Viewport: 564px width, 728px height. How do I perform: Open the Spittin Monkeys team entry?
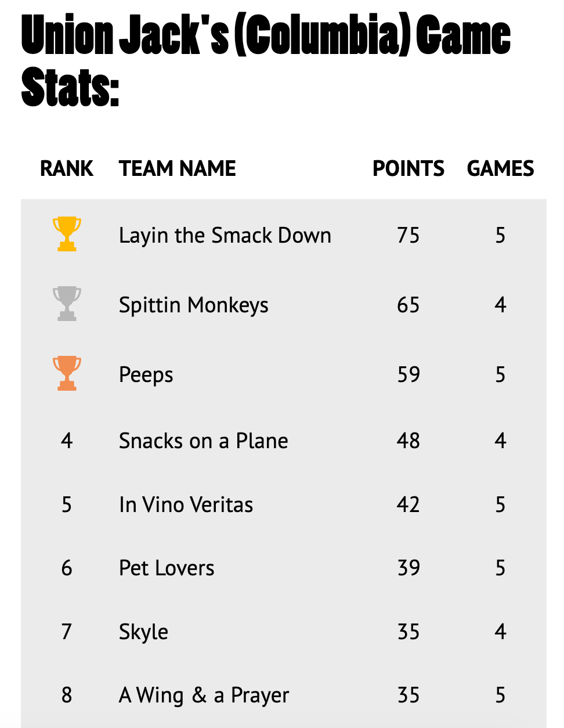[194, 305]
